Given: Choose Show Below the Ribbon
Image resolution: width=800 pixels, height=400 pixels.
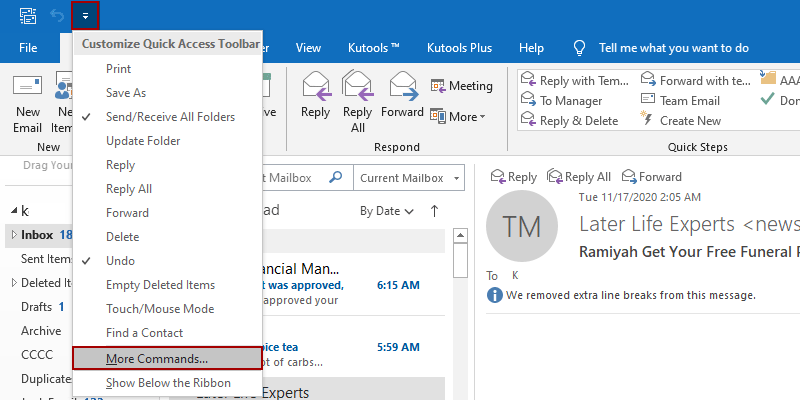Looking at the screenshot, I should click(x=167, y=383).
